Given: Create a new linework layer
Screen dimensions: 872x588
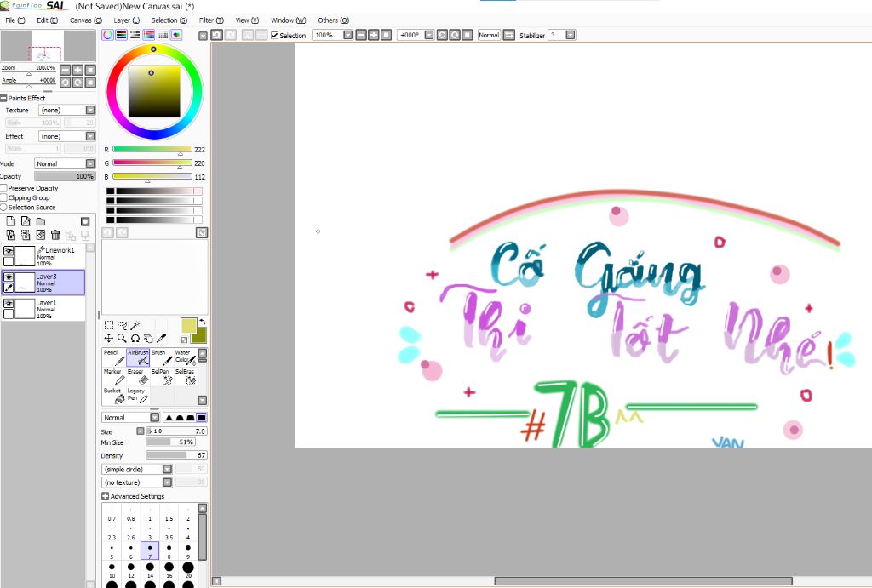Looking at the screenshot, I should 26,221.
